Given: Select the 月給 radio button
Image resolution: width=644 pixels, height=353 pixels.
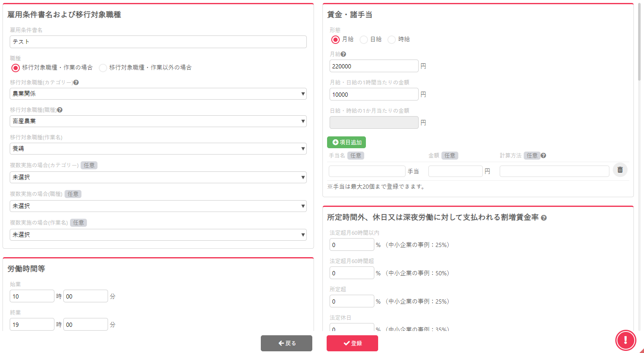Looking at the screenshot, I should (x=336, y=40).
